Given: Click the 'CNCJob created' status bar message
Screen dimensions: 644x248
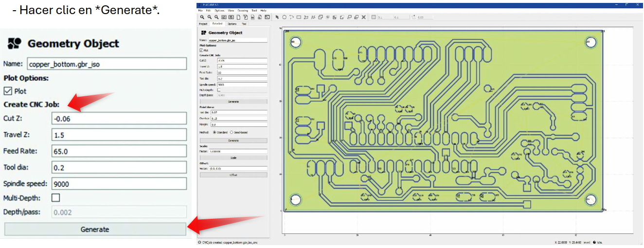Looking at the screenshot, I should [x=230, y=242].
